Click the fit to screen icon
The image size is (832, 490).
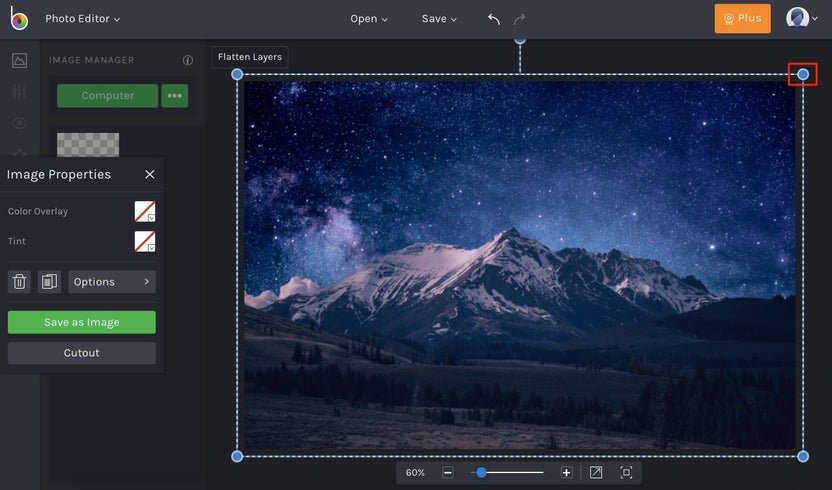tap(596, 472)
